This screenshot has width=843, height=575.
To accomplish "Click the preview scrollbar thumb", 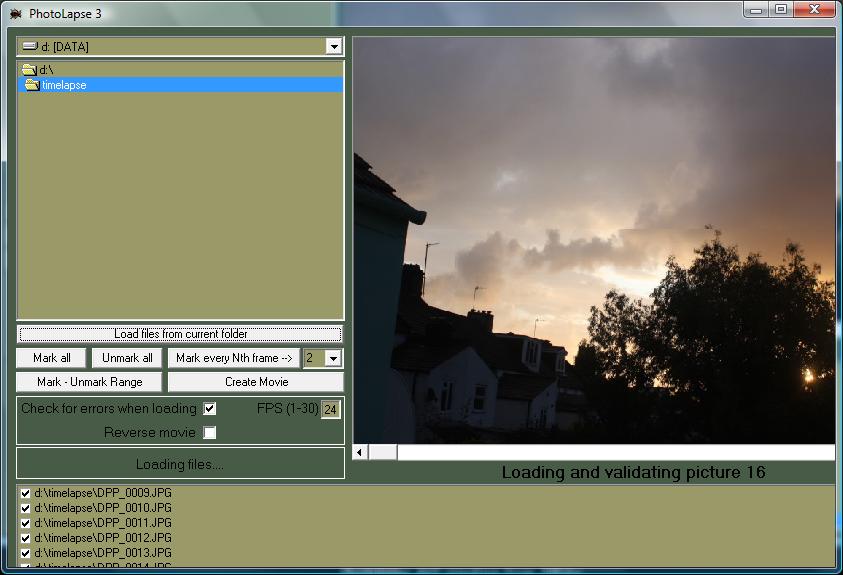I will coord(382,452).
